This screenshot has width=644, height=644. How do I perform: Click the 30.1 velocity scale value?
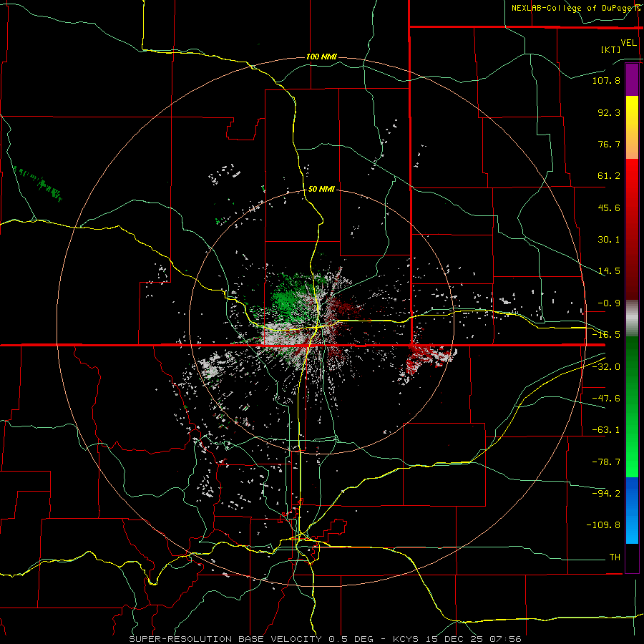tap(609, 240)
